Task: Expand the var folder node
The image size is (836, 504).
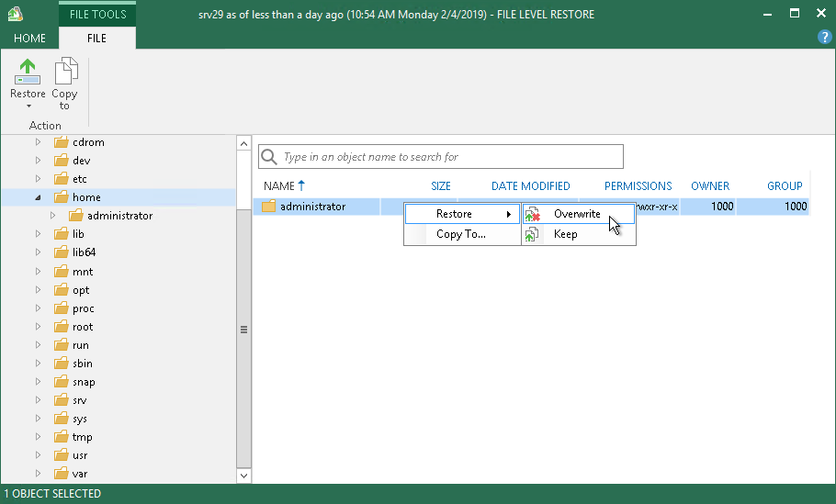Action: coord(38,473)
